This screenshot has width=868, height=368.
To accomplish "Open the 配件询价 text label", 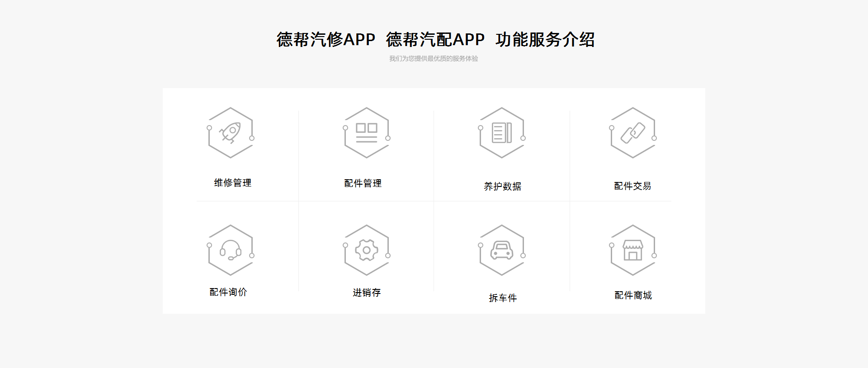I will pos(228,292).
